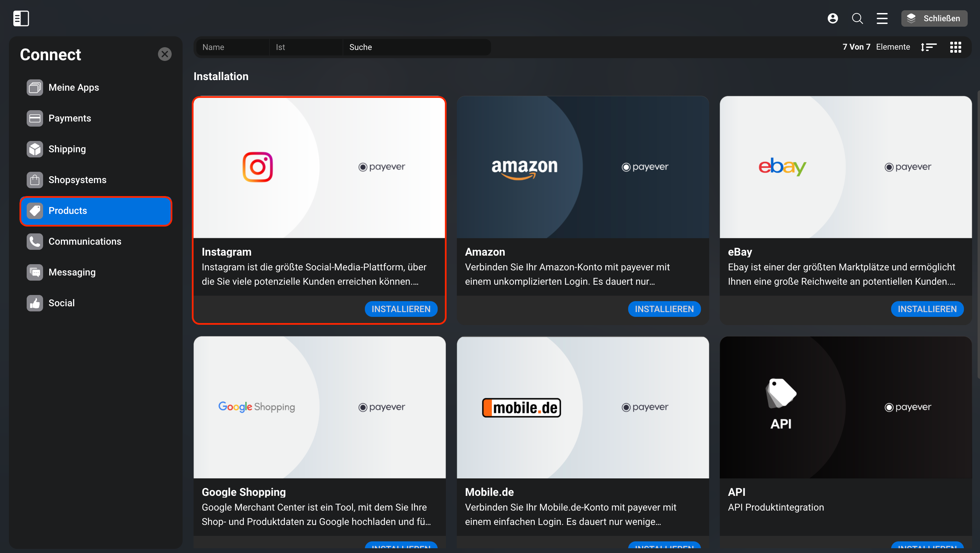Click the Payments card icon
Viewport: 980px width, 553px height.
pyautogui.click(x=35, y=118)
